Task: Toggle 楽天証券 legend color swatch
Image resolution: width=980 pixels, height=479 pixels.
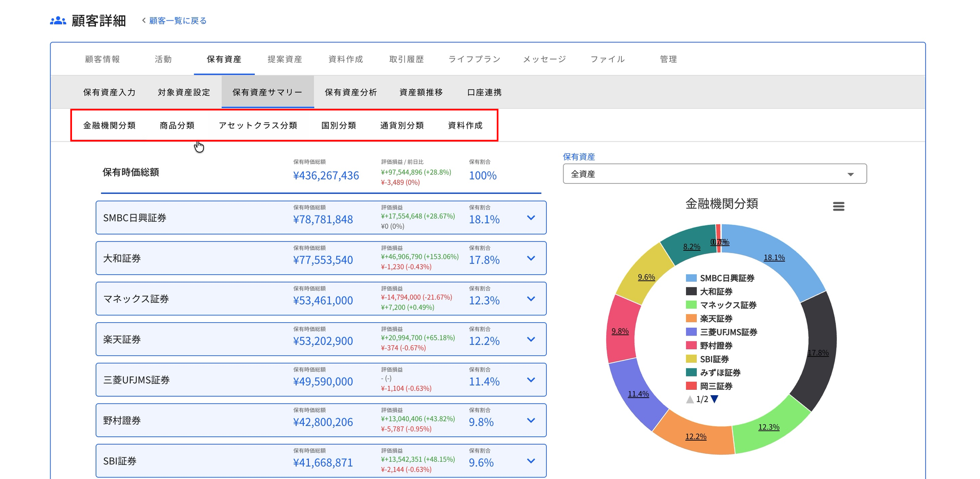Action: (x=691, y=318)
